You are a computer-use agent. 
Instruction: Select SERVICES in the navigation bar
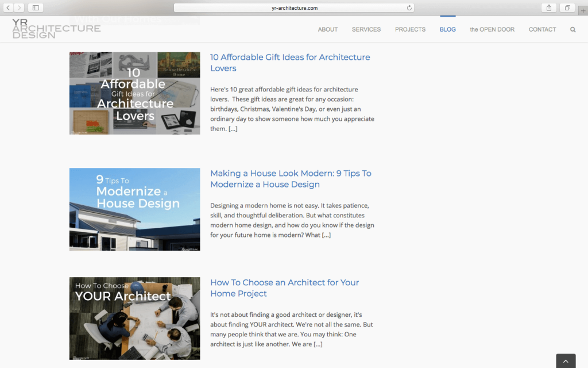[x=366, y=29]
